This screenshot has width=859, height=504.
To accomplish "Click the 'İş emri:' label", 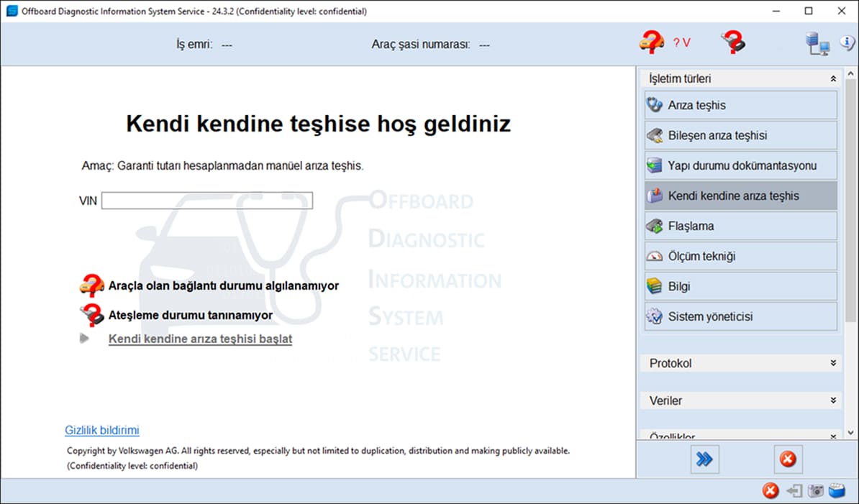I will pos(194,45).
